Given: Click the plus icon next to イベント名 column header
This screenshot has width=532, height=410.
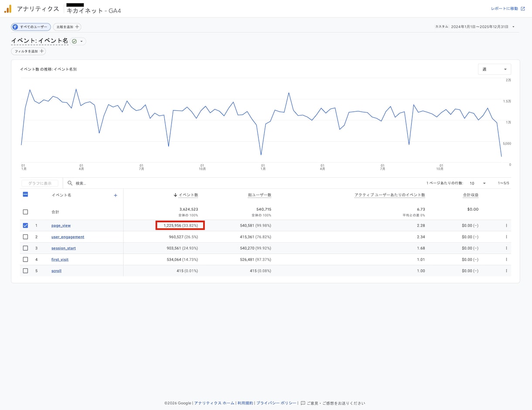Looking at the screenshot, I should [116, 196].
